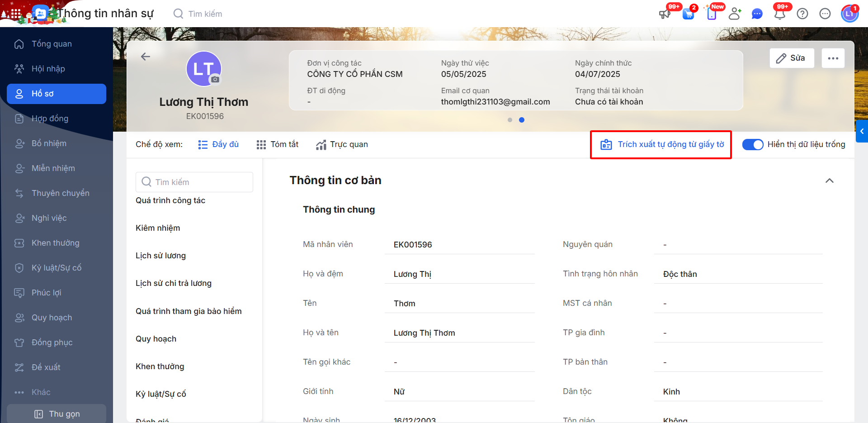Open the more options circle icon in header
Screen dimensions: 868x423
coord(825,14)
